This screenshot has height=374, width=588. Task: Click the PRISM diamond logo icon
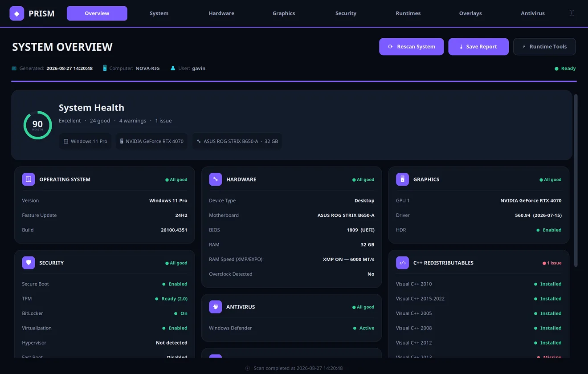pos(17,13)
